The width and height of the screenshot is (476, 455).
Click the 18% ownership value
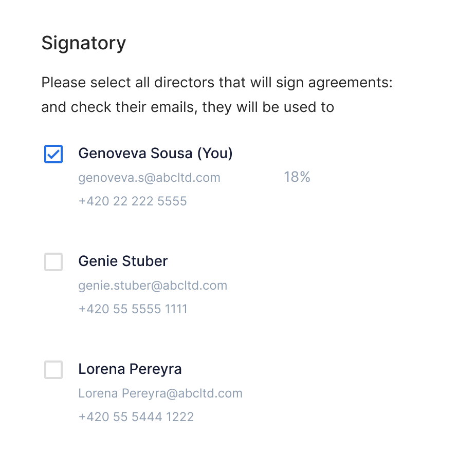tap(297, 177)
